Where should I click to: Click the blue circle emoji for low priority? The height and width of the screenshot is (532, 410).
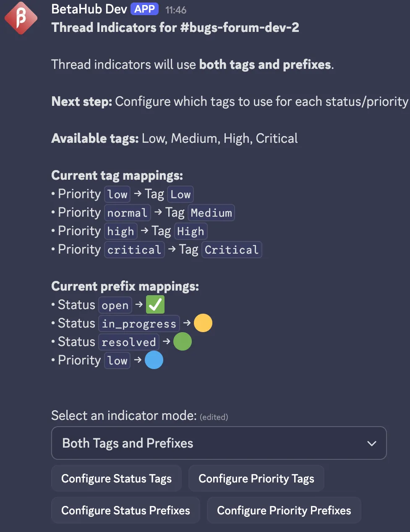(154, 360)
